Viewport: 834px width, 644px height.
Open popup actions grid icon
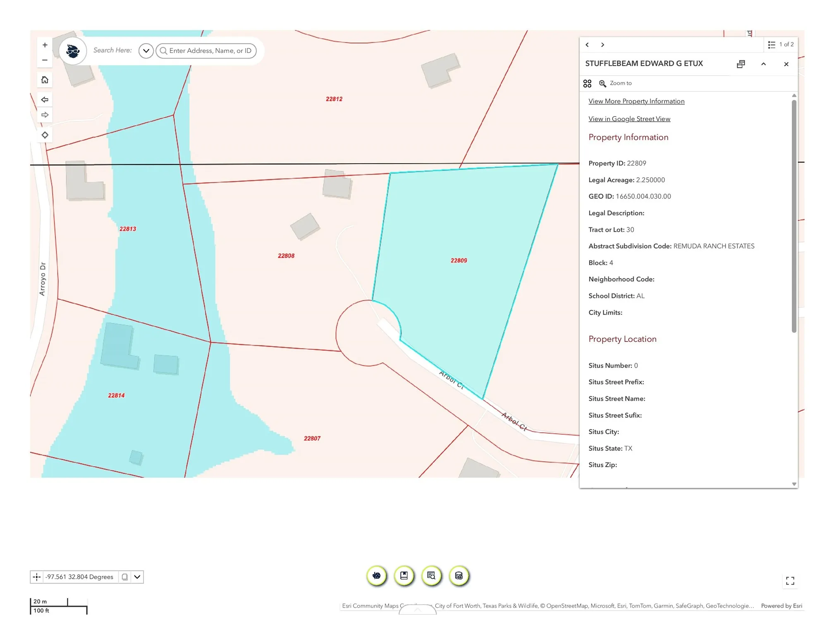click(x=587, y=83)
